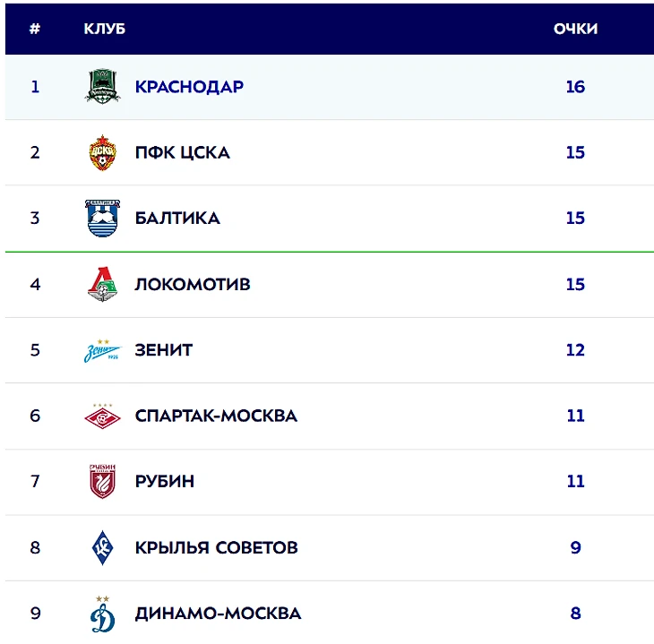The image size is (654, 644).
Task: Click the Зенит club logo
Action: (101, 350)
